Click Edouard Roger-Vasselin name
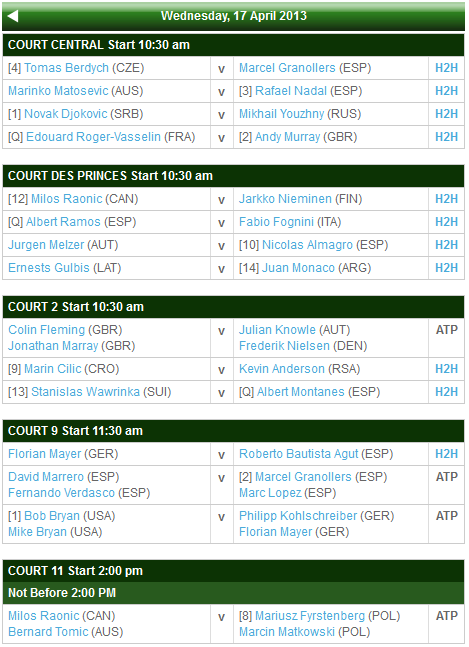This screenshot has height=647, width=469. (x=93, y=137)
